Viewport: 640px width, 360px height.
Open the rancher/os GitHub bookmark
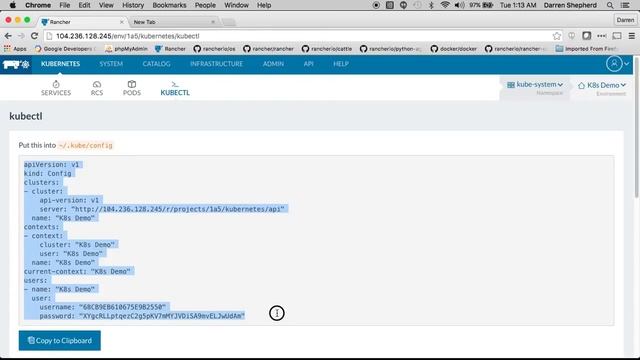[x=214, y=49]
